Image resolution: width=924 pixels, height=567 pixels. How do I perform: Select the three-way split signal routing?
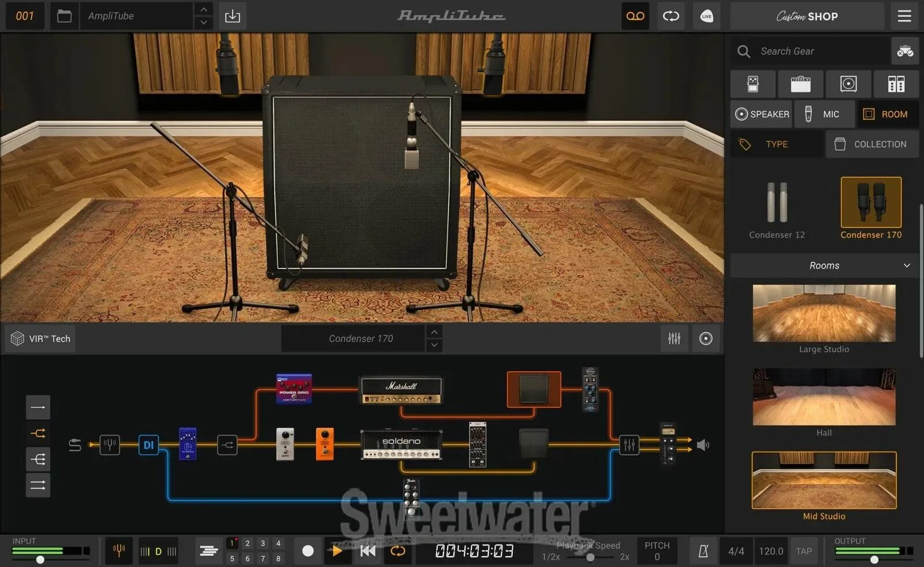pyautogui.click(x=38, y=459)
